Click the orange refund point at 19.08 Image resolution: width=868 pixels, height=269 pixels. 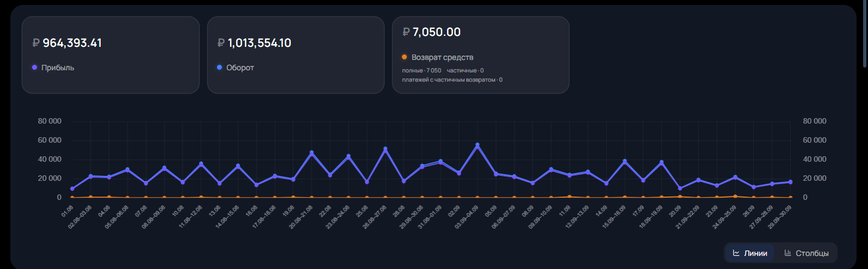[293, 197]
